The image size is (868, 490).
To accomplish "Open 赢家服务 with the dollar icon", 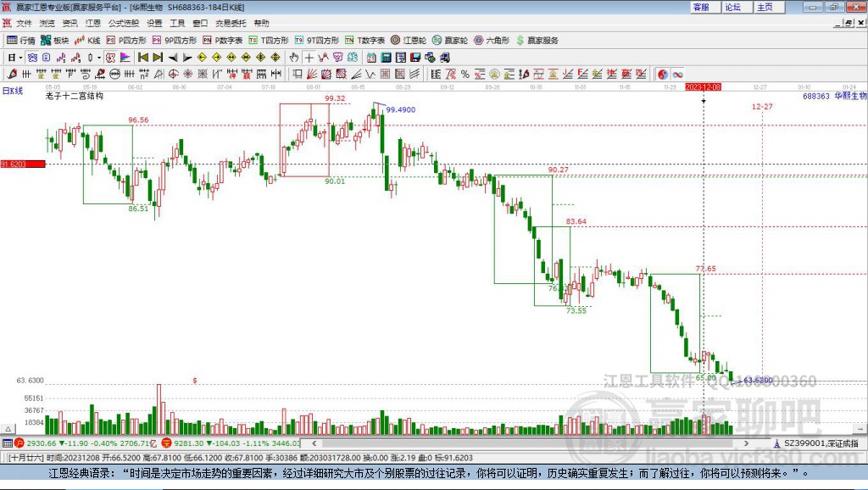I will point(537,41).
